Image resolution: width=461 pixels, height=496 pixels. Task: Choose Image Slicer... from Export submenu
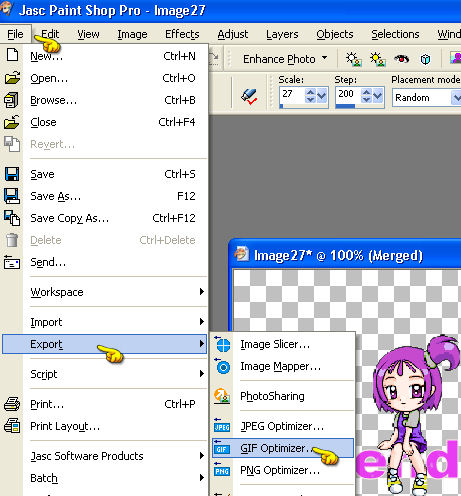(x=283, y=344)
